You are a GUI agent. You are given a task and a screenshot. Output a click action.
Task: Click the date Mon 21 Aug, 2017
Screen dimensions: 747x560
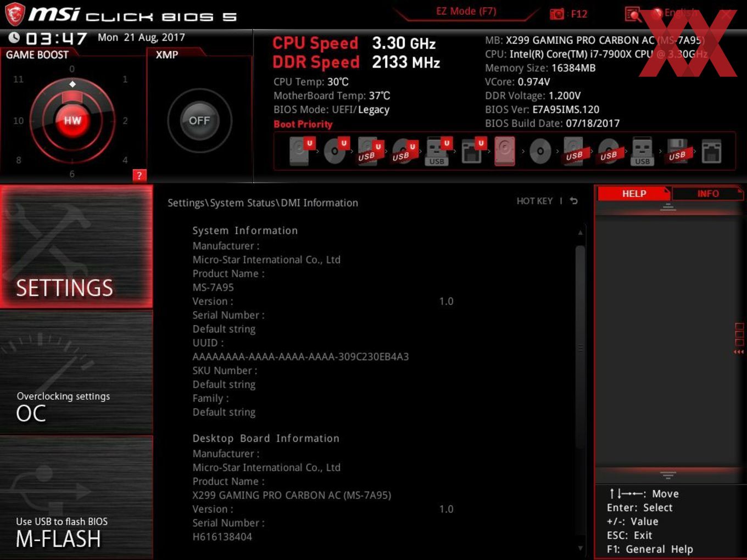[x=141, y=37]
